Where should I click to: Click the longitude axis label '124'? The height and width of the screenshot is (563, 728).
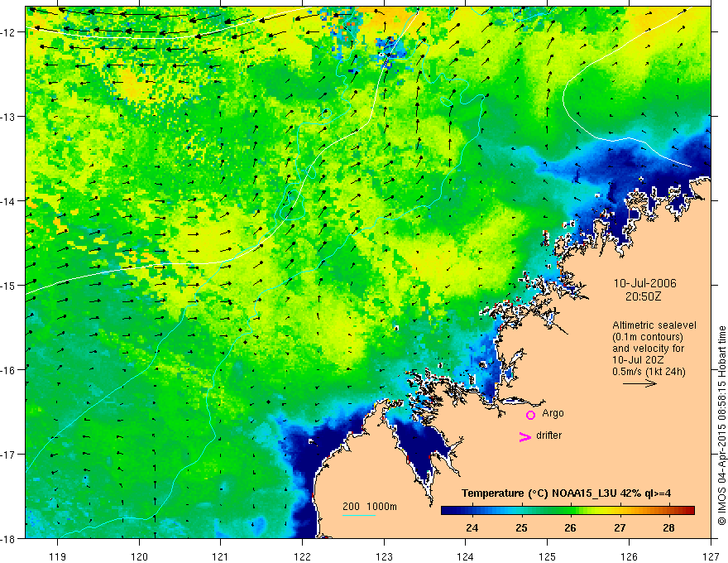coord(466,556)
